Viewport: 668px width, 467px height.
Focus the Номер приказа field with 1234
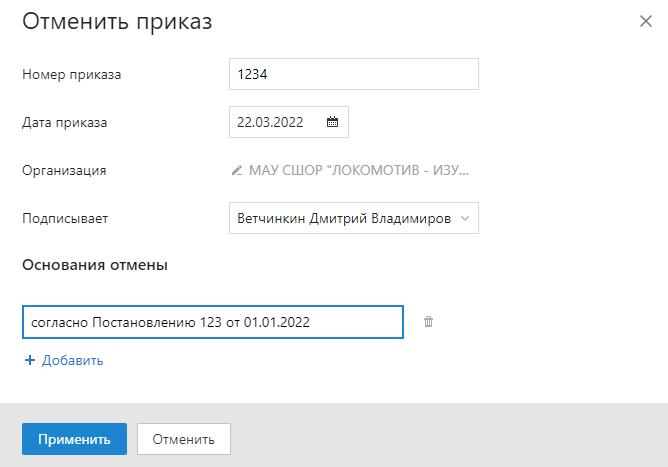pos(354,74)
